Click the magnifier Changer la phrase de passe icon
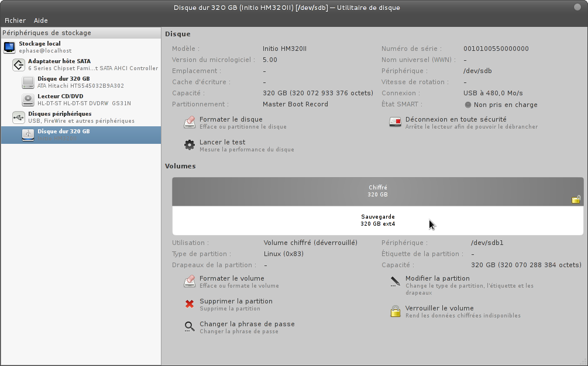This screenshot has height=366, width=588. click(190, 327)
